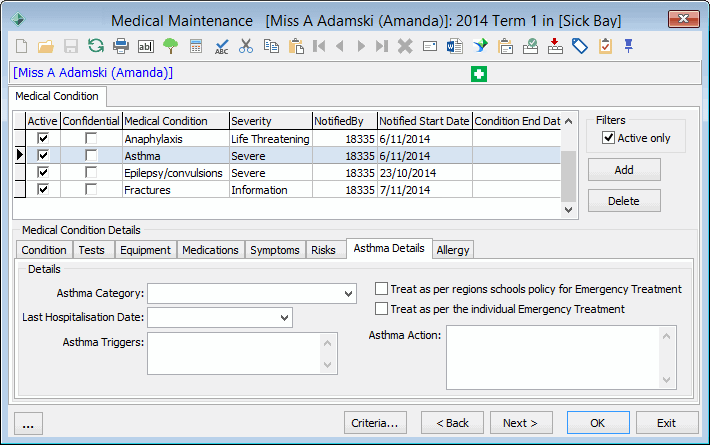Click the Exit button
This screenshot has width=710, height=445.
(667, 423)
